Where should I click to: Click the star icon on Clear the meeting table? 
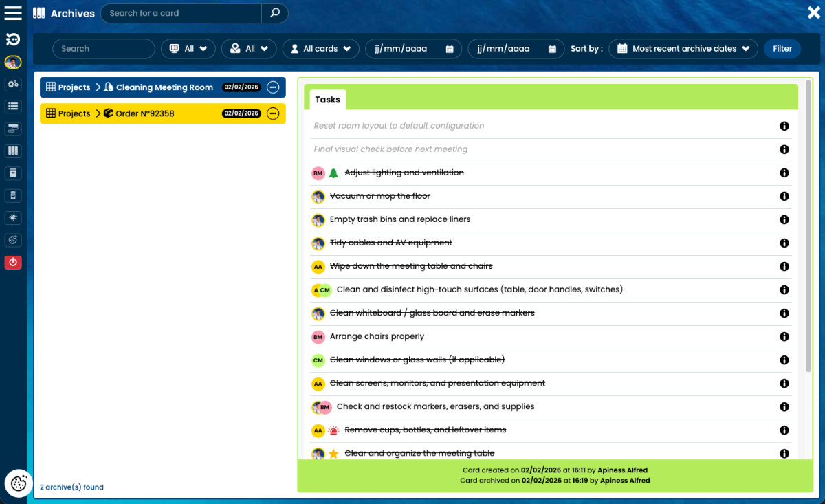(x=333, y=453)
